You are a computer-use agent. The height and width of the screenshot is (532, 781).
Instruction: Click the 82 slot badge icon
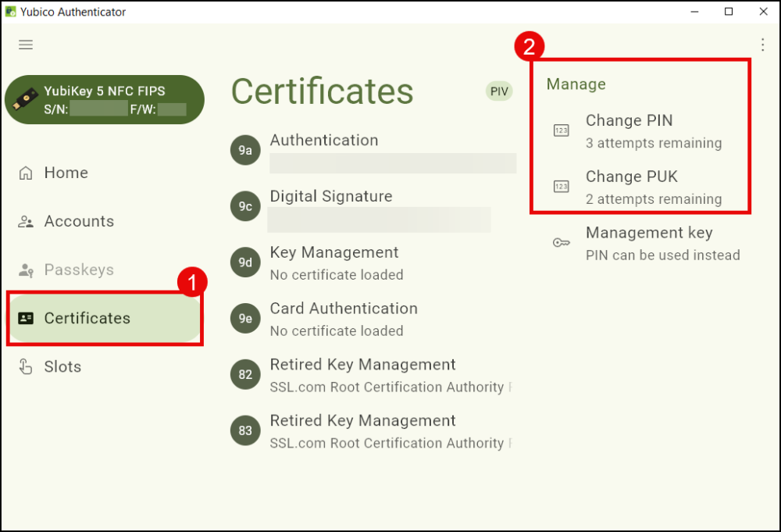245,375
